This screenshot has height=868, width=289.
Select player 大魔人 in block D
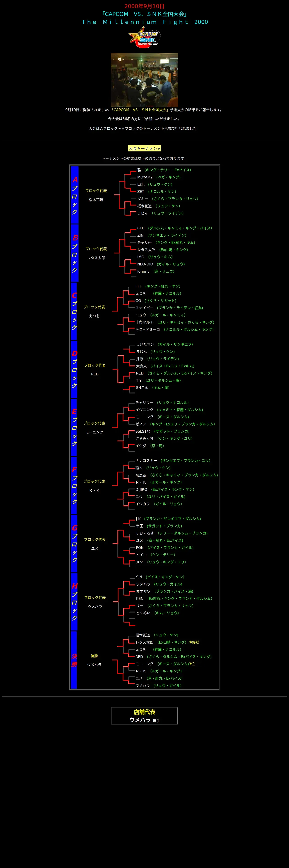(x=141, y=366)
